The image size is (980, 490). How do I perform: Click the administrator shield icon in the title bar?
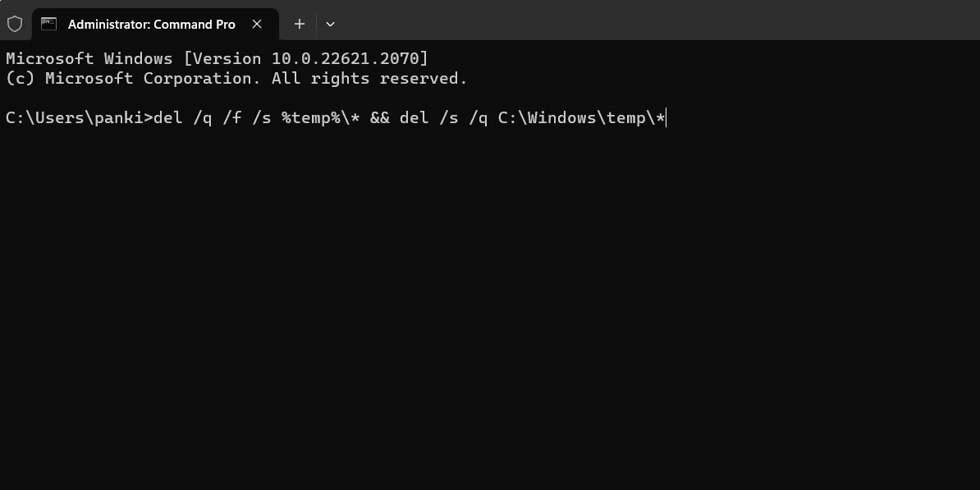coord(15,24)
